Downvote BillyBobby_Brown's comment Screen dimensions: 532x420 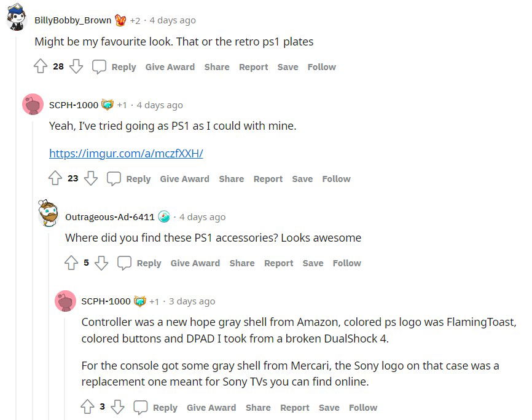76,66
